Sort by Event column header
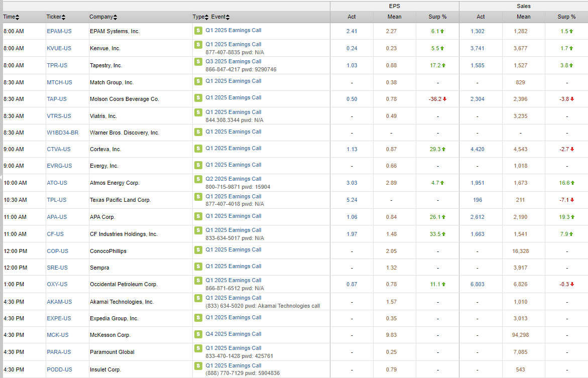The width and height of the screenshot is (588, 378). pos(220,17)
